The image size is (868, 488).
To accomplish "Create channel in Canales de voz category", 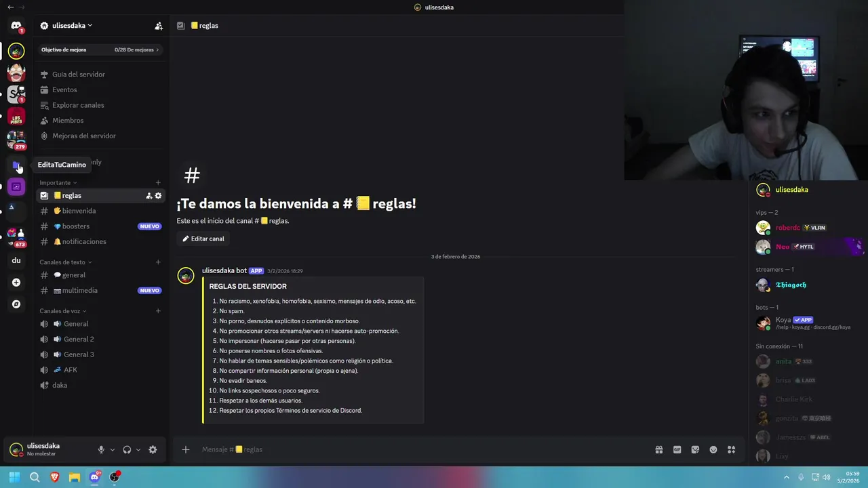I will pos(158,311).
